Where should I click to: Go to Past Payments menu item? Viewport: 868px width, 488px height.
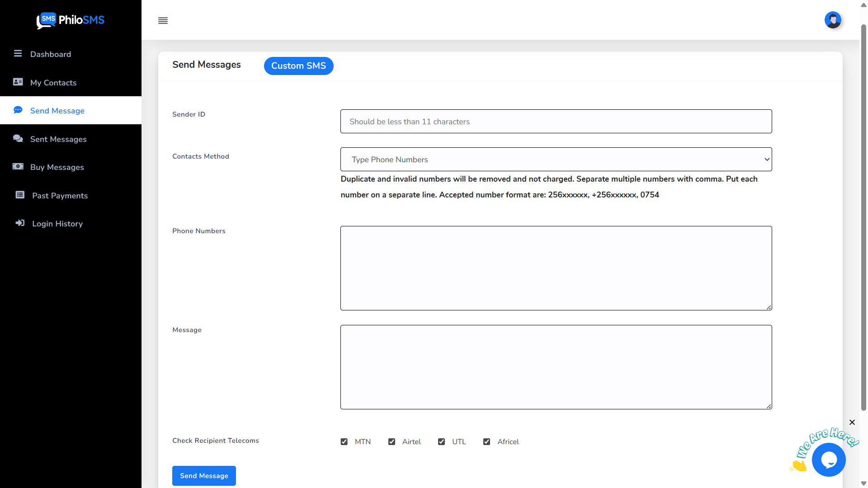coord(60,196)
